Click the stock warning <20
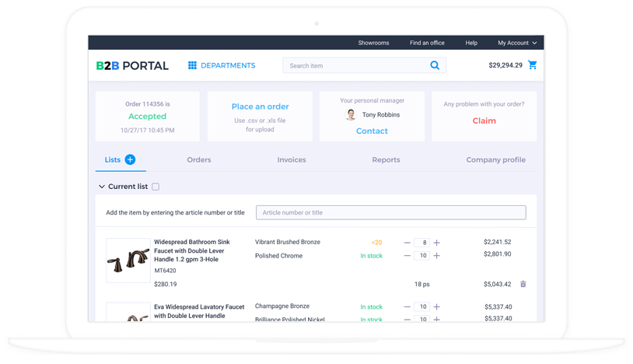This screenshot has height=364, width=633. [x=376, y=243]
